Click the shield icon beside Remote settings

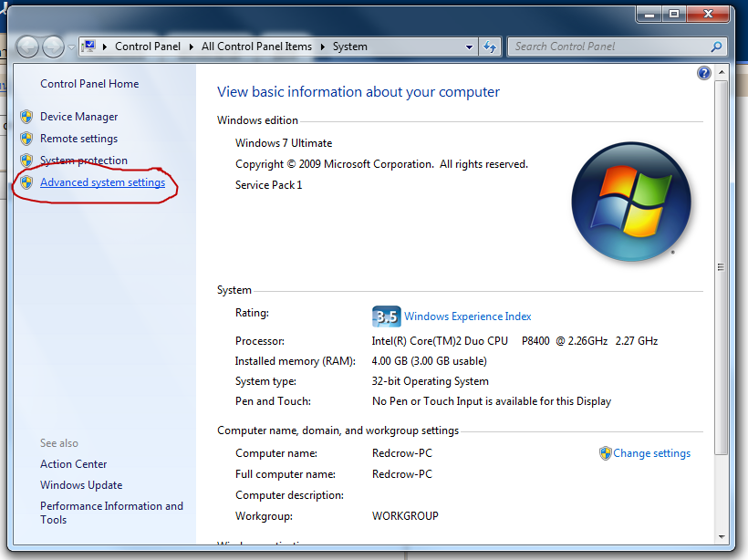point(26,139)
